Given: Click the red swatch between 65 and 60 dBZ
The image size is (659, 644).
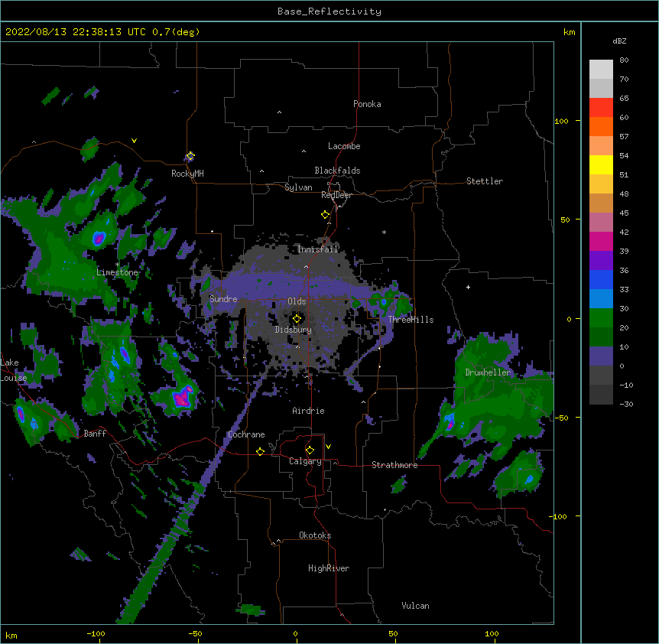Looking at the screenshot, I should click(x=601, y=108).
